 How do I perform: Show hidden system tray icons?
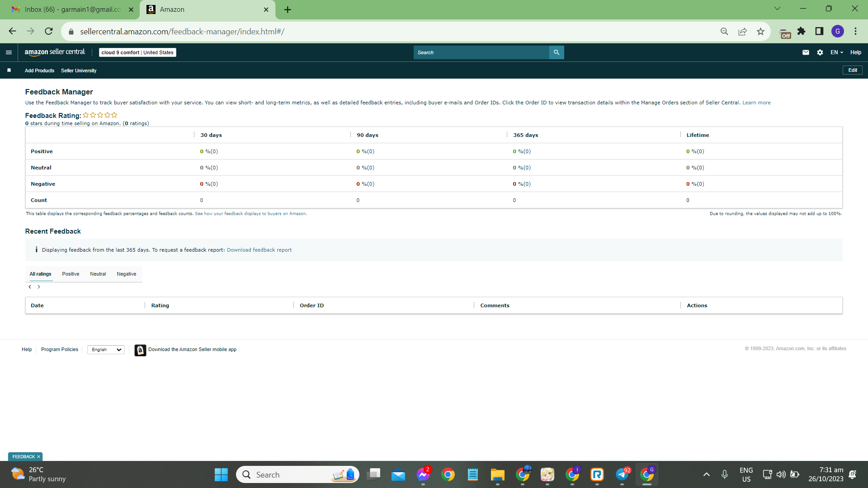tap(707, 474)
